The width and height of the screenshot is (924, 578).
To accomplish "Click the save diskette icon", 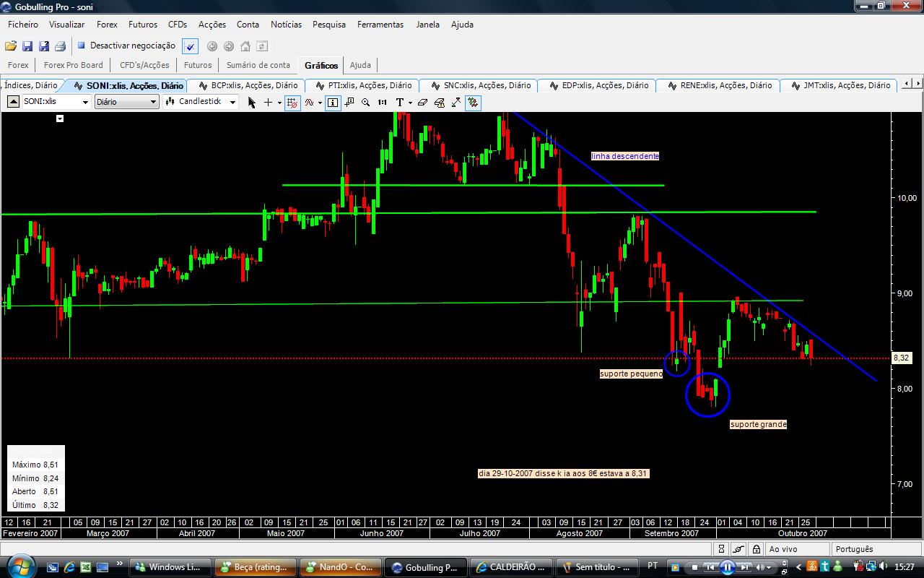I will 27,46.
